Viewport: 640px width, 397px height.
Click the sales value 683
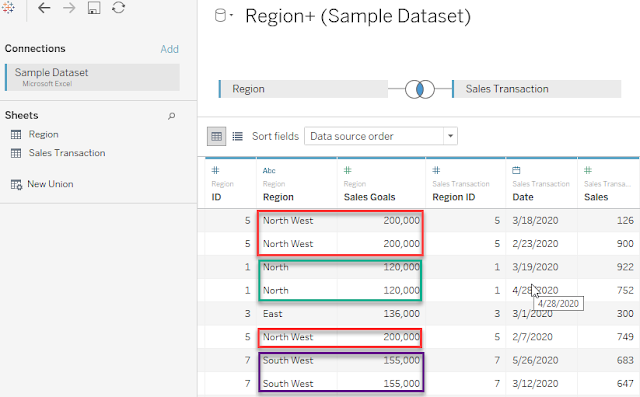(x=625, y=360)
